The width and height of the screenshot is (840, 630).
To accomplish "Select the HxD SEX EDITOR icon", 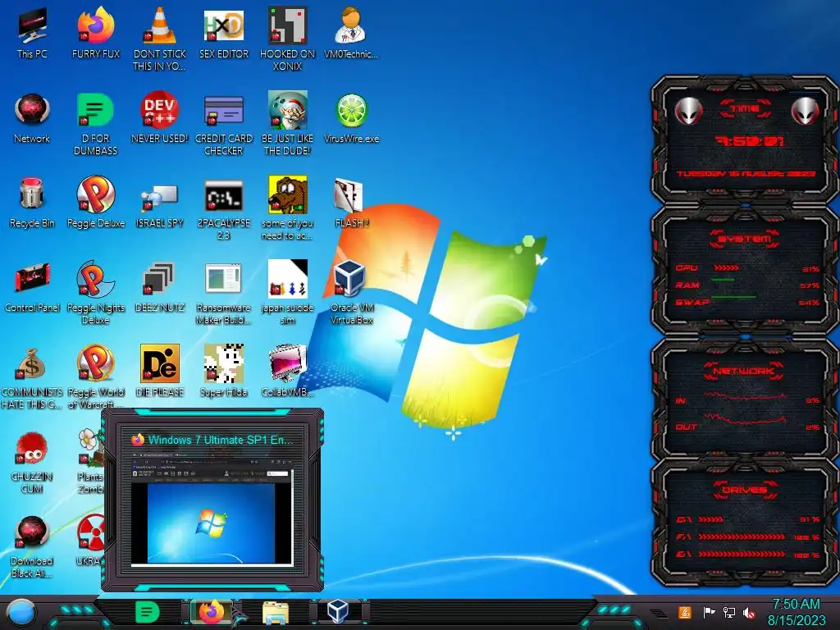I will (223, 25).
